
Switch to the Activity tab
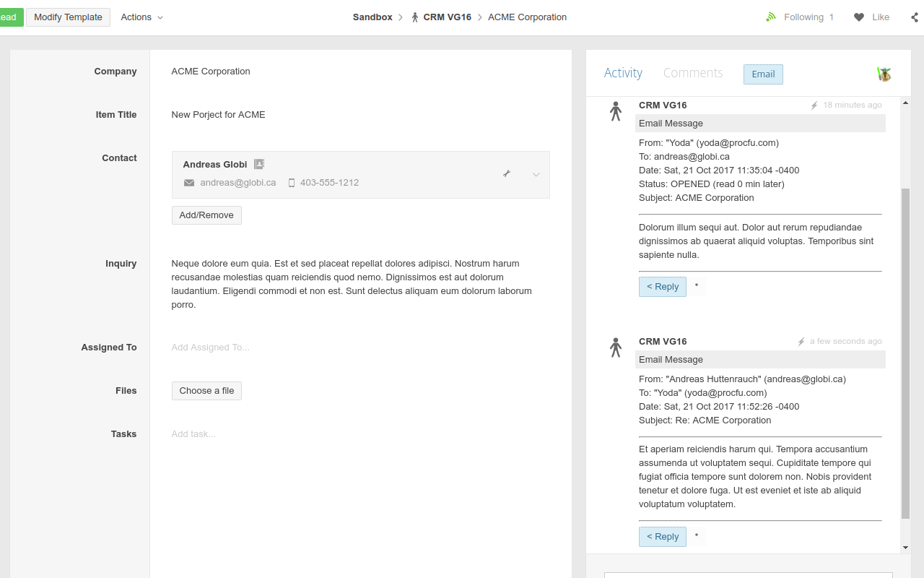click(623, 72)
